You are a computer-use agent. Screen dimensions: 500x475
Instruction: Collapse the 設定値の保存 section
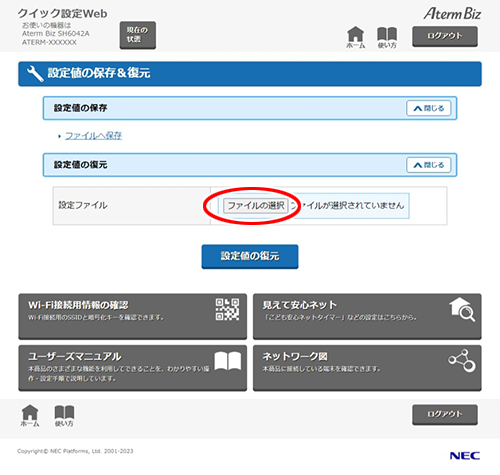tap(429, 108)
